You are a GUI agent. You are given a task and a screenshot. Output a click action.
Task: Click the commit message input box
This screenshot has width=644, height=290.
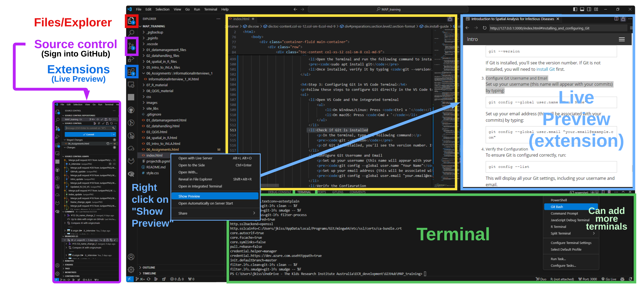pyautogui.click(x=90, y=128)
